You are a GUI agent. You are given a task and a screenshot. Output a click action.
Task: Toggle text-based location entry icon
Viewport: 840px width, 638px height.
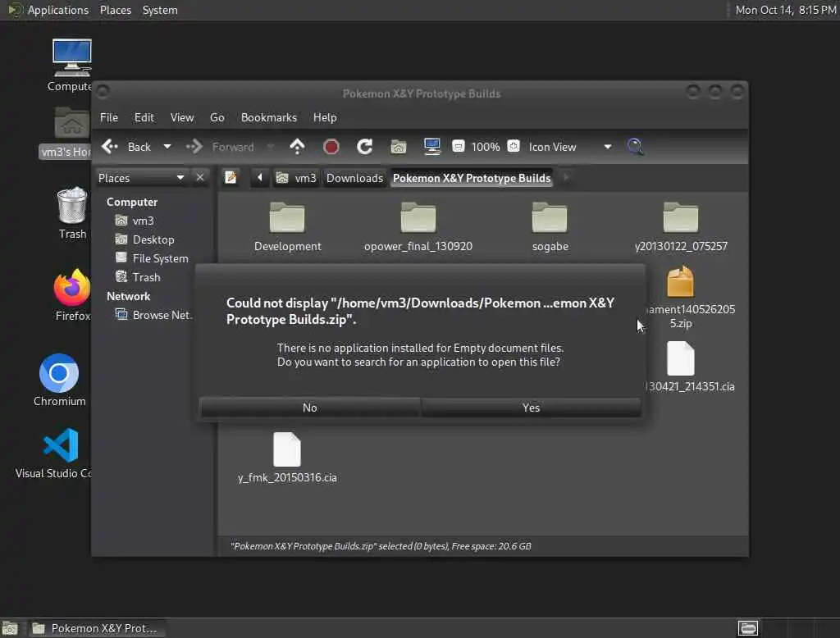pyautogui.click(x=231, y=177)
